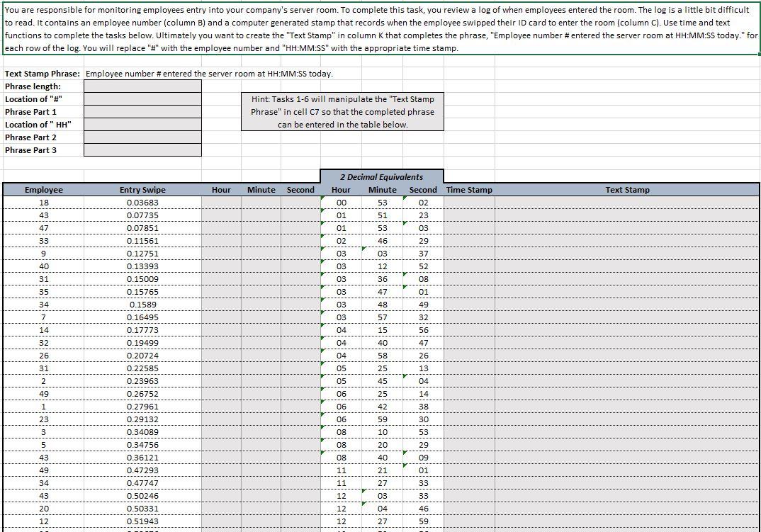This screenshot has width=761, height=532.
Task: Select Employee number 20 in the 0.50331 row
Action: pyautogui.click(x=44, y=508)
